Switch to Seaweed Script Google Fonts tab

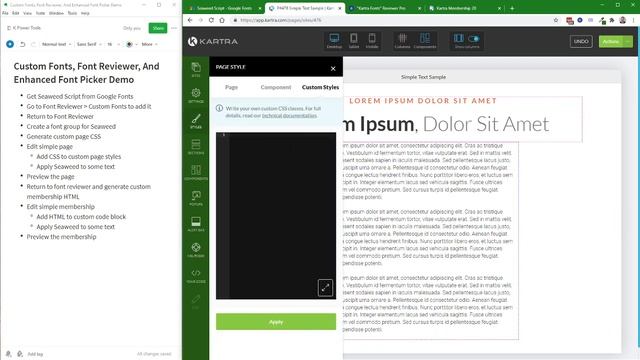pos(224,8)
